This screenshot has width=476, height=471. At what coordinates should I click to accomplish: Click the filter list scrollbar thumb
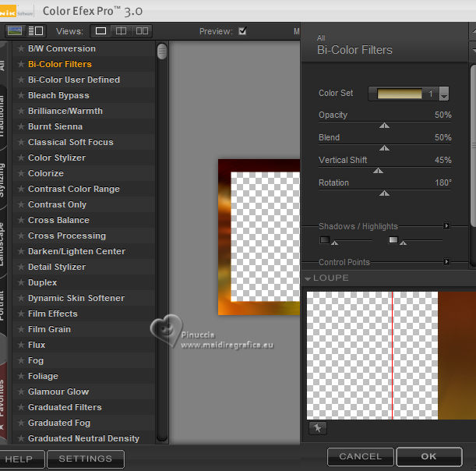coord(162,51)
